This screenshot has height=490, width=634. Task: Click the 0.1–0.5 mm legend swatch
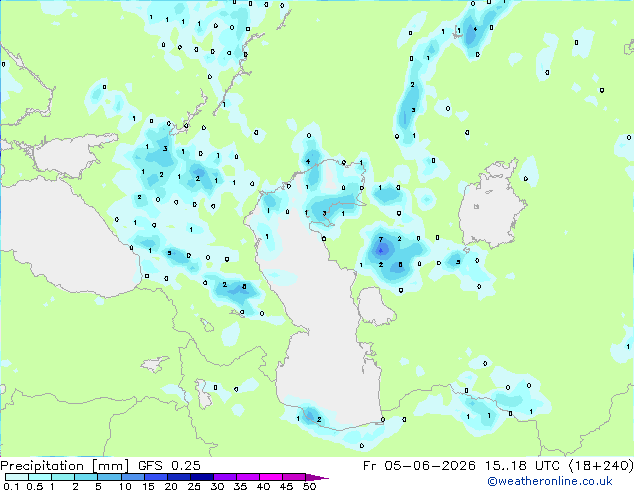pos(17,477)
